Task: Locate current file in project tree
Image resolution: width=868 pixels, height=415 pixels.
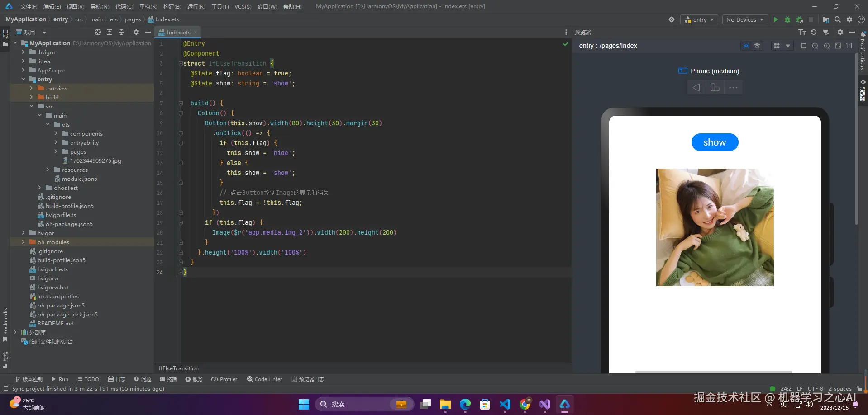Action: [x=98, y=32]
